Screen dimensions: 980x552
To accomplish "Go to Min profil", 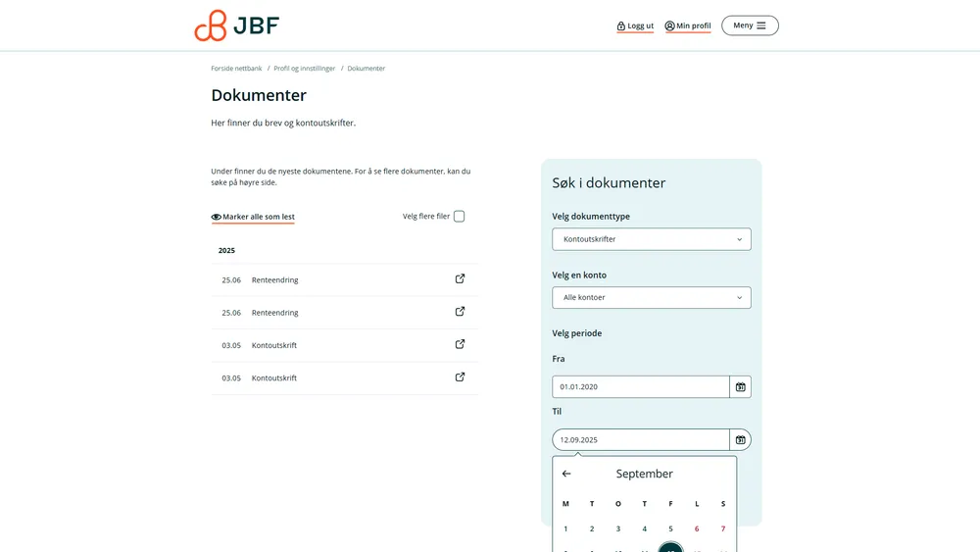I will click(x=687, y=26).
